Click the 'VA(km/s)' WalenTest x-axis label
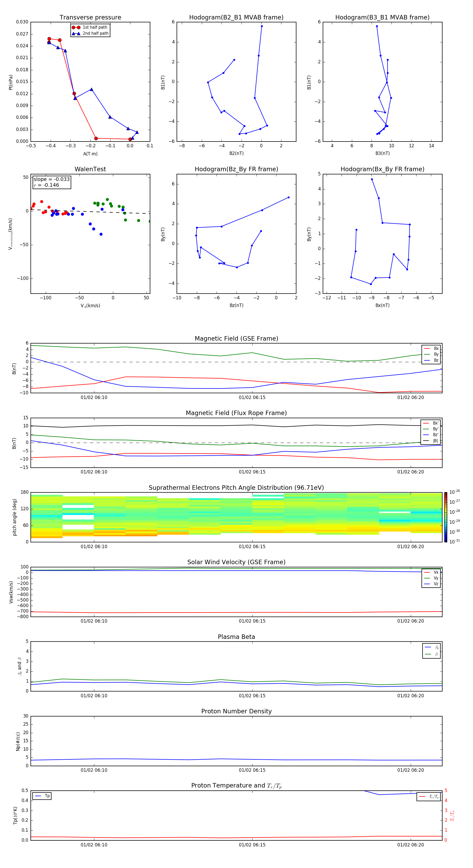The image size is (473, 868). pos(90,306)
